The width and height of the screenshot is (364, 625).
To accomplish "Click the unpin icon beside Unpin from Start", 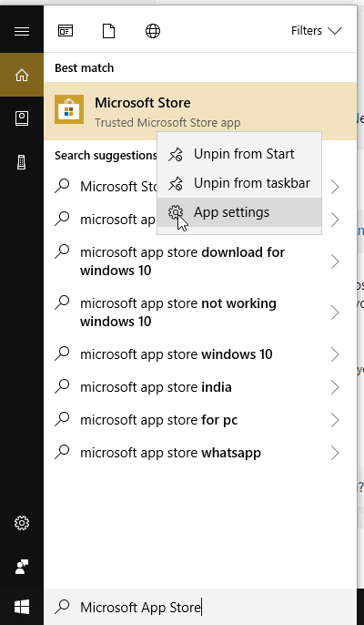I will pyautogui.click(x=176, y=155).
